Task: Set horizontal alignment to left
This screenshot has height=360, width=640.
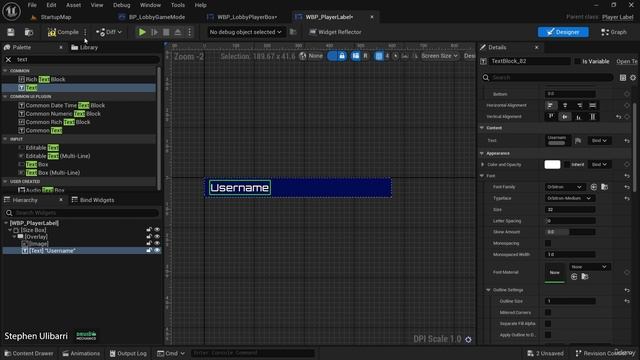Action: tap(551, 105)
